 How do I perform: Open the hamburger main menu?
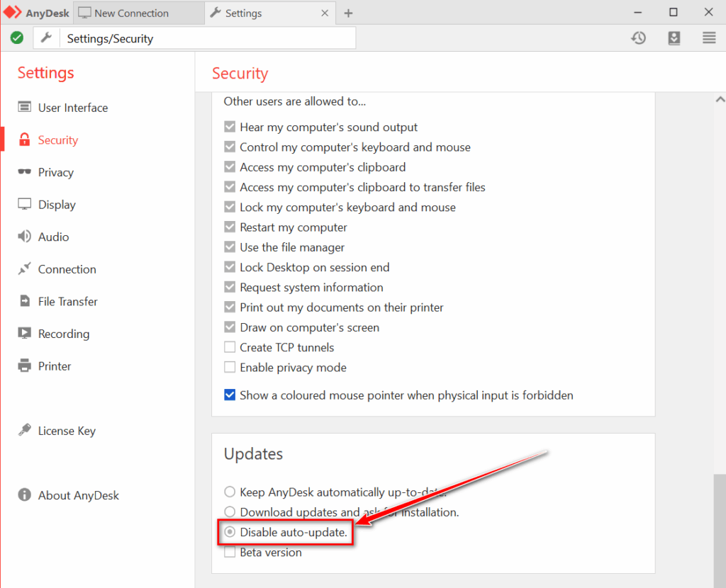[709, 38]
